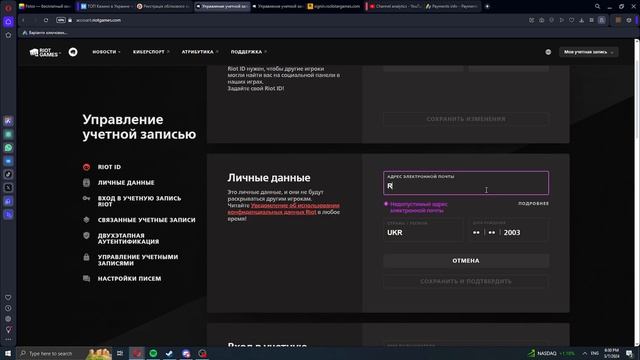Click the chat icon beside НАСТРОЙКИ ПИСЕМ
The width and height of the screenshot is (640, 360).
[x=86, y=278]
